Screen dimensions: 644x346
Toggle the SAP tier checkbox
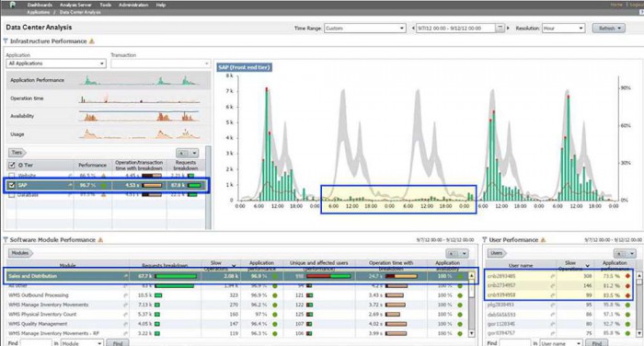(x=11, y=185)
